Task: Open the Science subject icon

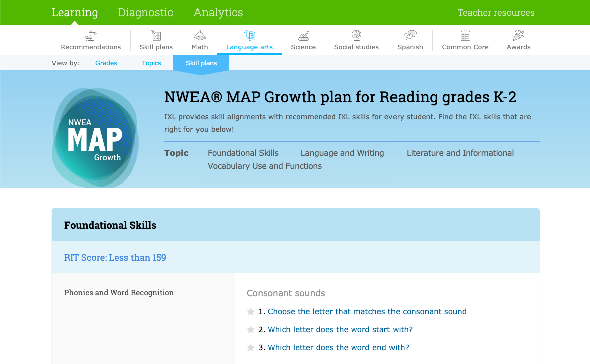Action: point(303,35)
